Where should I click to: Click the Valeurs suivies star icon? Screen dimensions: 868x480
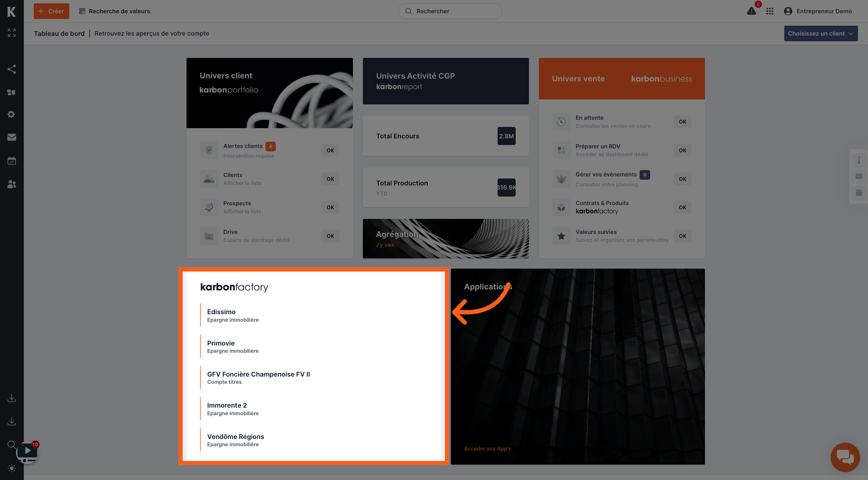tap(561, 236)
